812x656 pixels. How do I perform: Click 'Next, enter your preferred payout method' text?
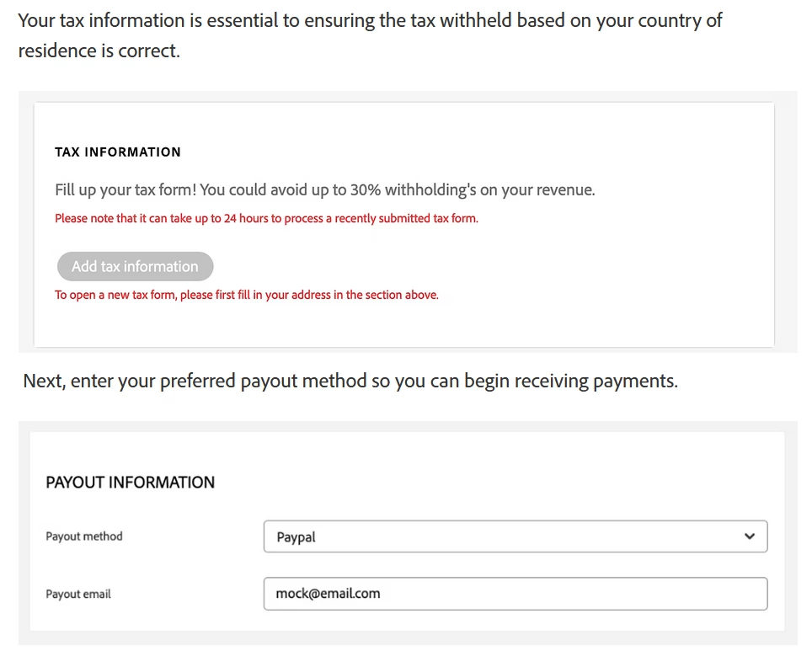pos(195,381)
